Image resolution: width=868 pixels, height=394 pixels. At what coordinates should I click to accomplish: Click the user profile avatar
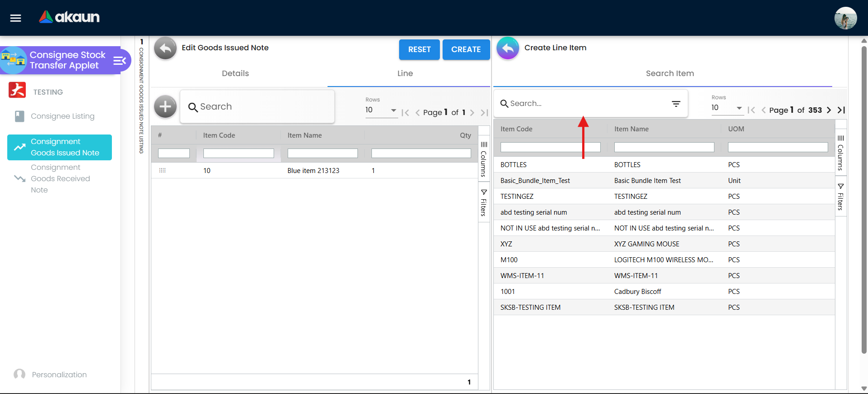(x=845, y=18)
